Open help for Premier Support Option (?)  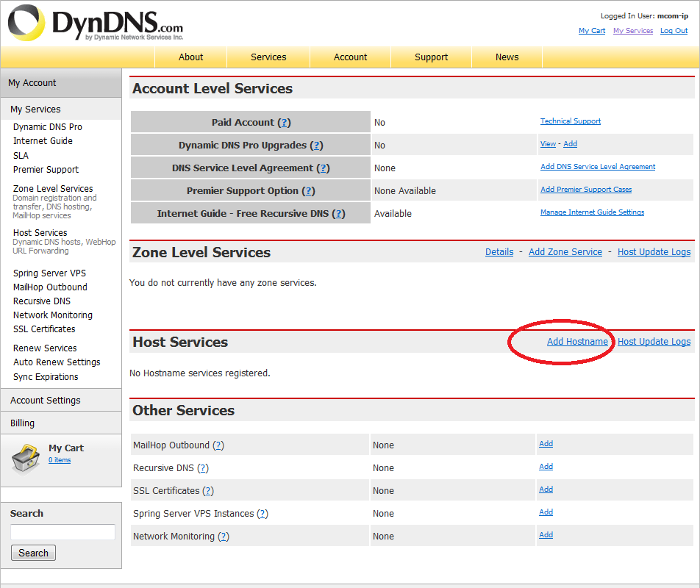click(309, 191)
